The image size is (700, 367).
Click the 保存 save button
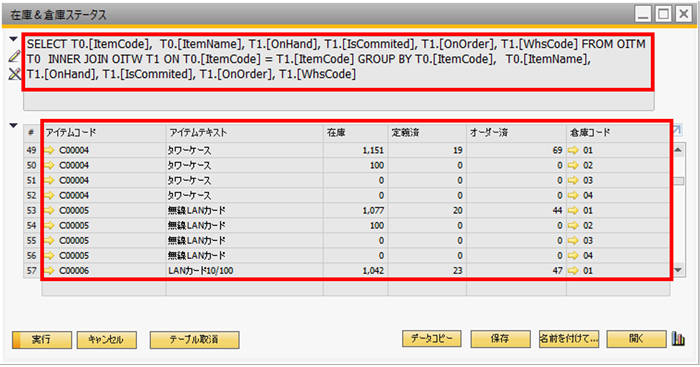coord(500,339)
